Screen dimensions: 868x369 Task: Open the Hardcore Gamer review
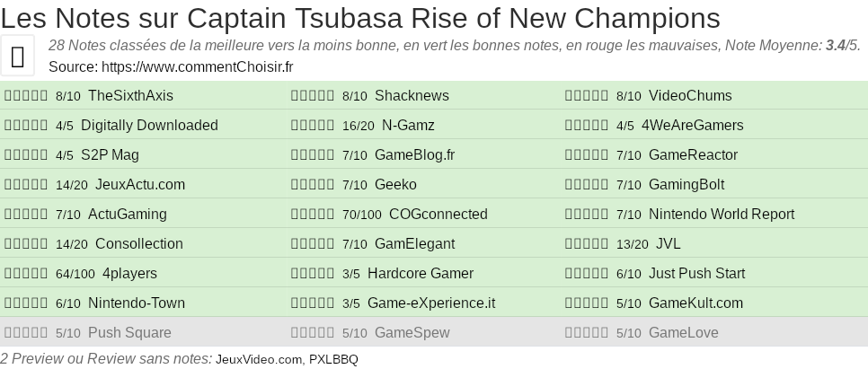[x=421, y=274]
